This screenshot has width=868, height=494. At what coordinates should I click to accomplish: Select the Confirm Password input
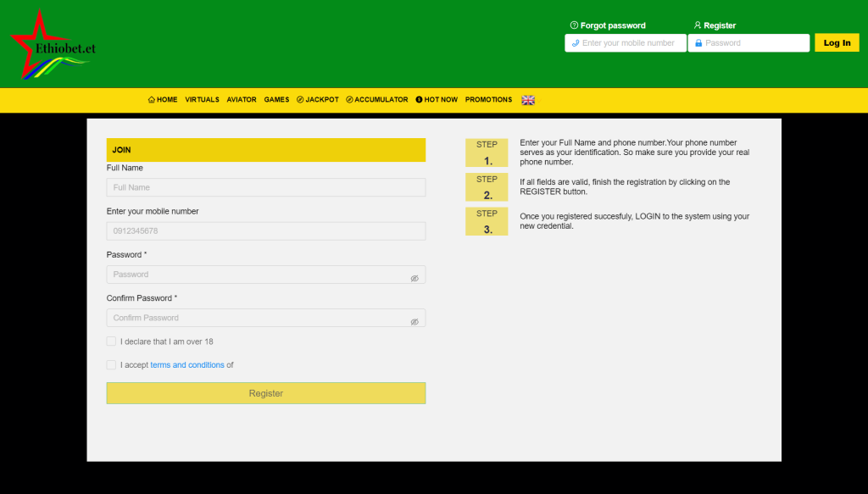tap(266, 318)
